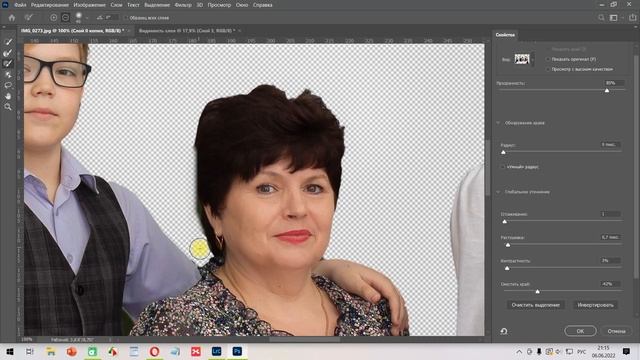
Task: Click the workspace layout icon
Action: [x=613, y=18]
